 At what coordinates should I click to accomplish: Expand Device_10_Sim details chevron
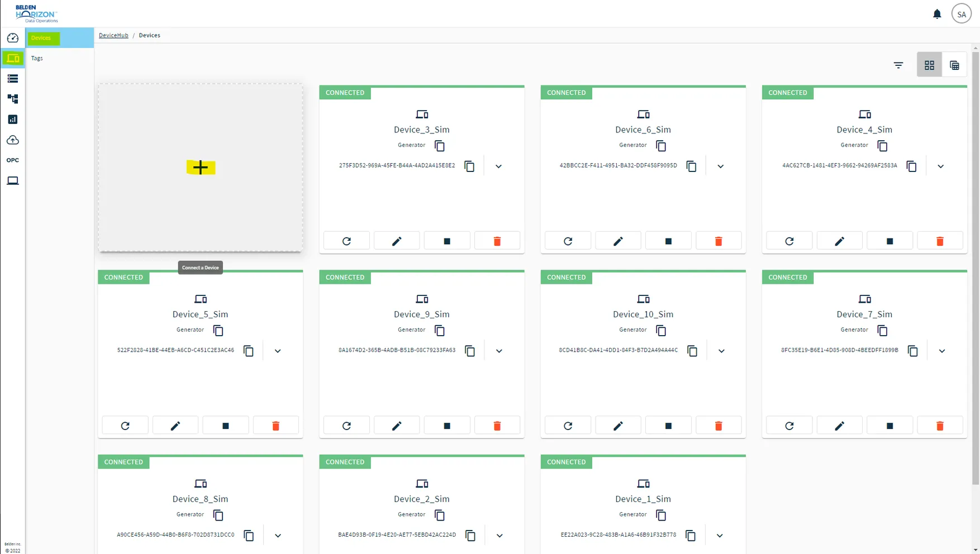pos(721,351)
